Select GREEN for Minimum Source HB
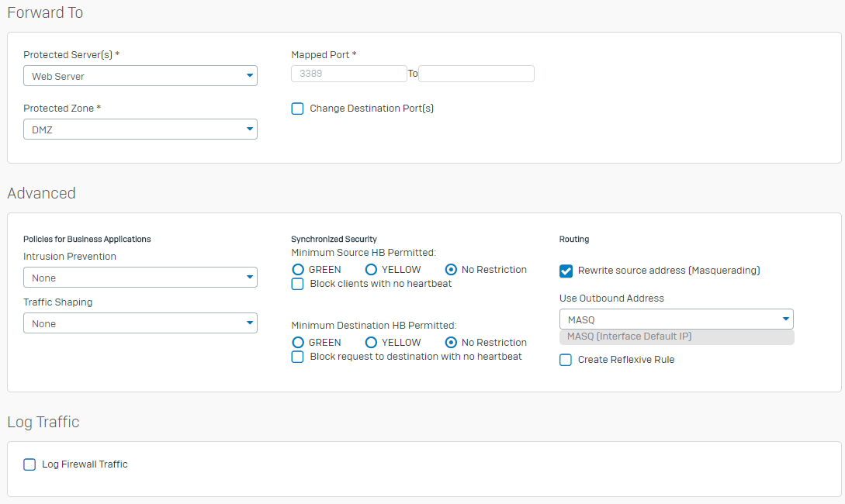 click(x=298, y=269)
